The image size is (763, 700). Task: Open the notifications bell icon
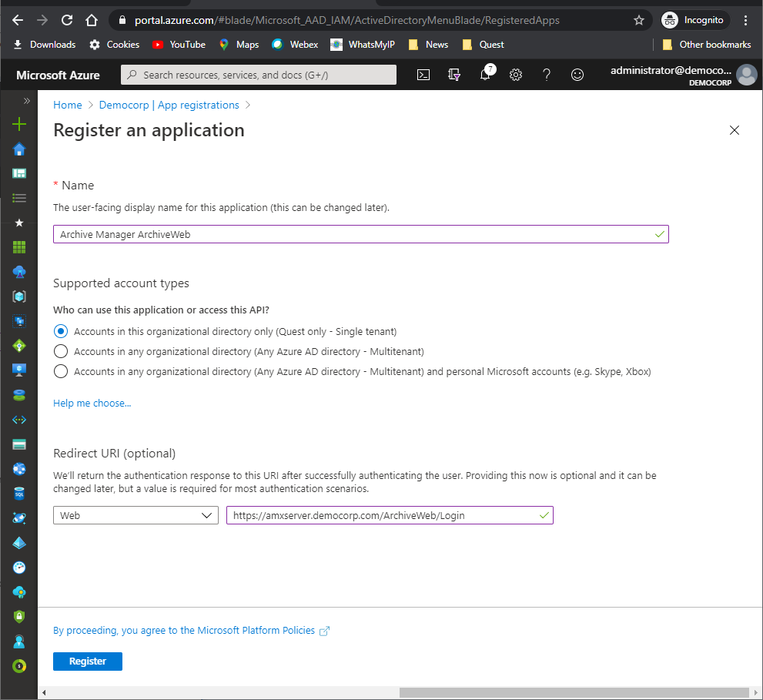[x=485, y=75]
